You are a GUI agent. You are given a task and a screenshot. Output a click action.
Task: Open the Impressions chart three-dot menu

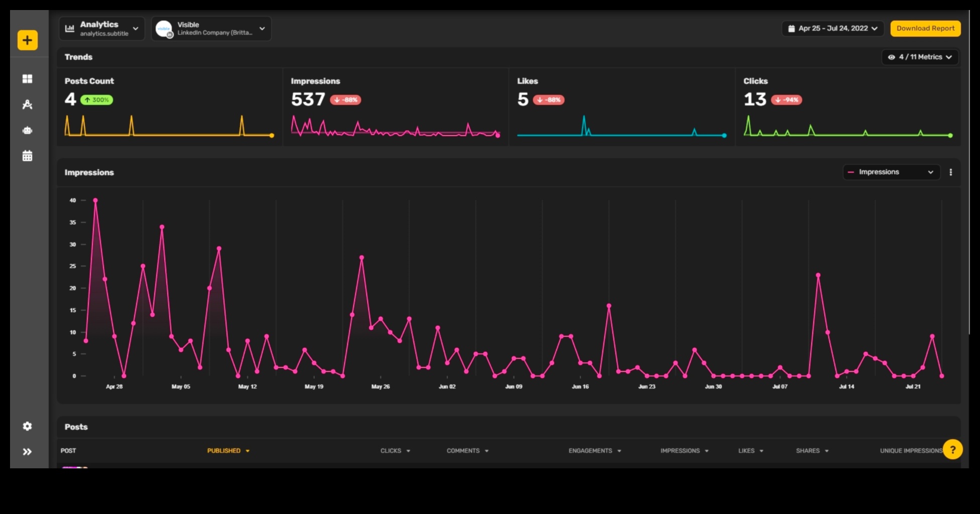click(x=950, y=172)
